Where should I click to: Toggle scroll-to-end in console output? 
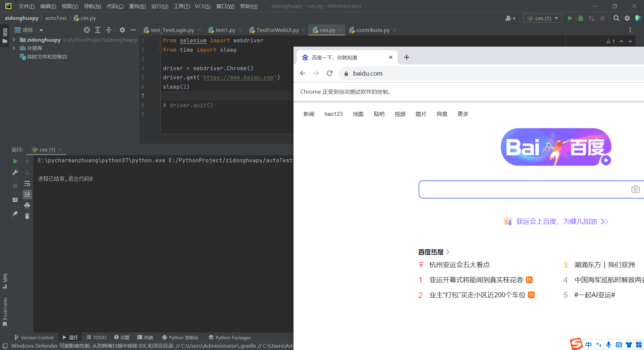tap(27, 194)
